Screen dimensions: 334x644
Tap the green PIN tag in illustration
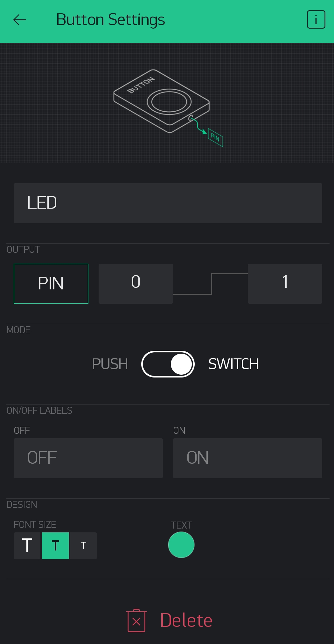click(x=215, y=137)
